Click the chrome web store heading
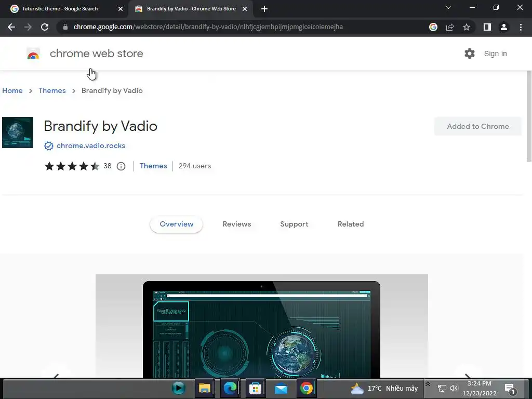This screenshot has height=399, width=532. (x=96, y=54)
